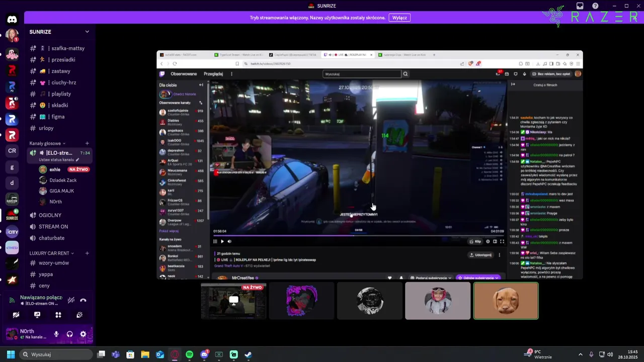Open Outlook from the taskbar
Screen dimensions: 644x362
160,354
